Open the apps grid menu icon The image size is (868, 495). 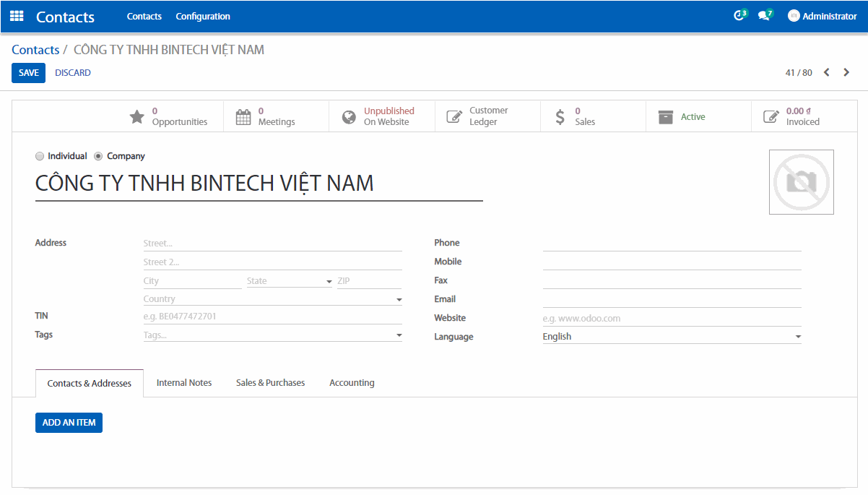pos(17,16)
